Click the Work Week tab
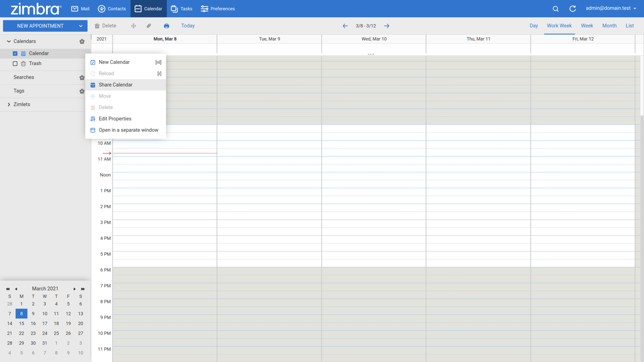 click(559, 25)
